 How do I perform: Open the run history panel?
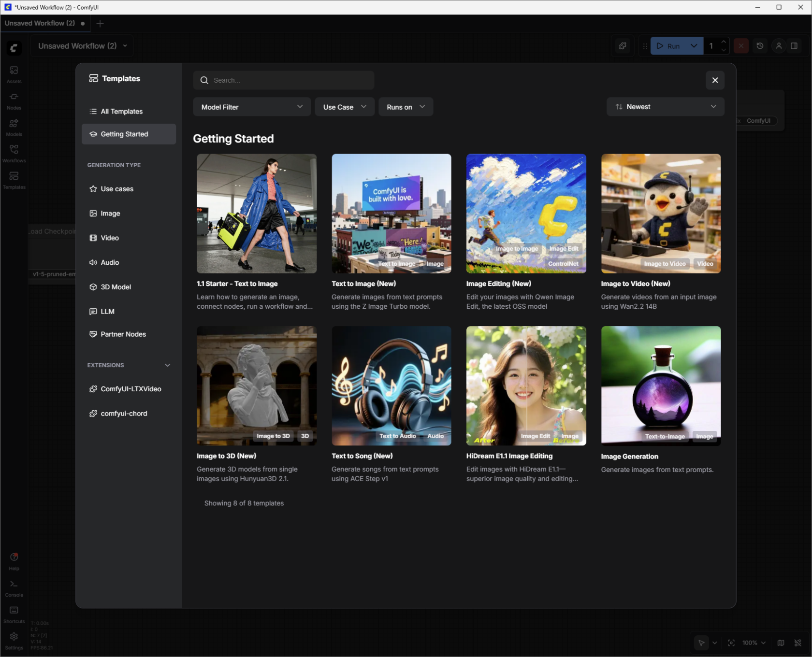pyautogui.click(x=760, y=46)
